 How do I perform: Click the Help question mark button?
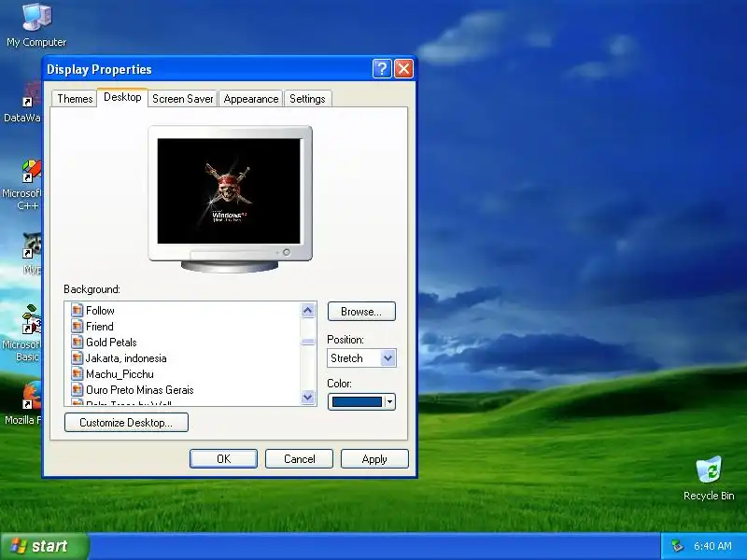(x=382, y=69)
